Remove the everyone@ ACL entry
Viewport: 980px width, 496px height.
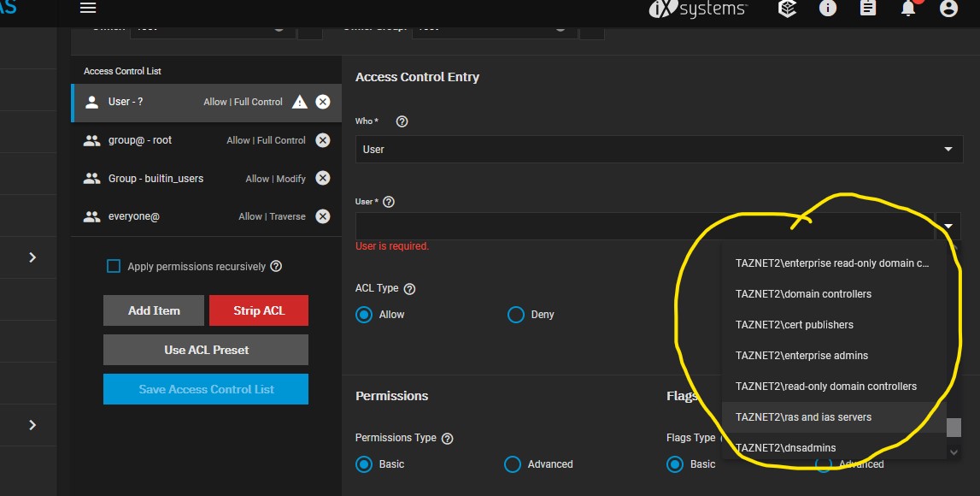322,216
